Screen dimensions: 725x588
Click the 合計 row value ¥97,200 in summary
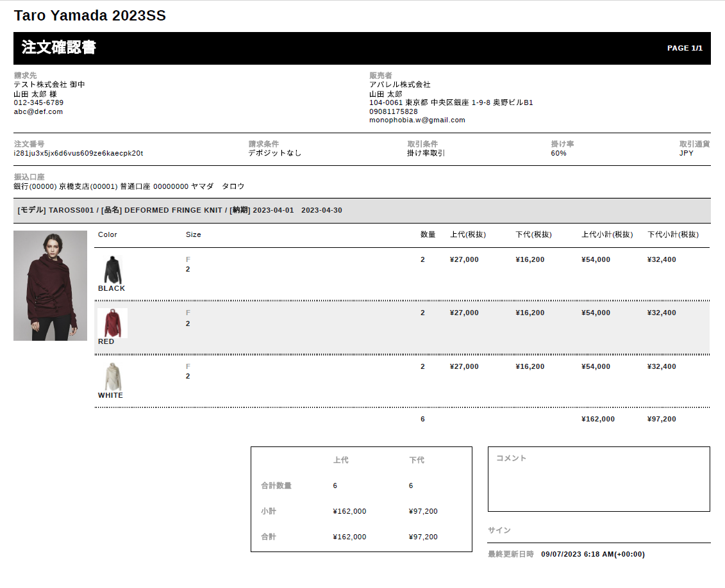pos(423,537)
